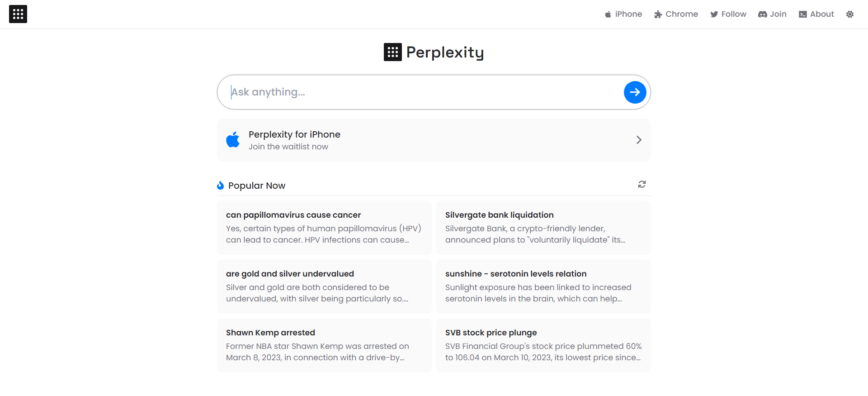Click the Perplexity logo beside the title
Viewport: 868px width, 396px height.
coord(392,52)
